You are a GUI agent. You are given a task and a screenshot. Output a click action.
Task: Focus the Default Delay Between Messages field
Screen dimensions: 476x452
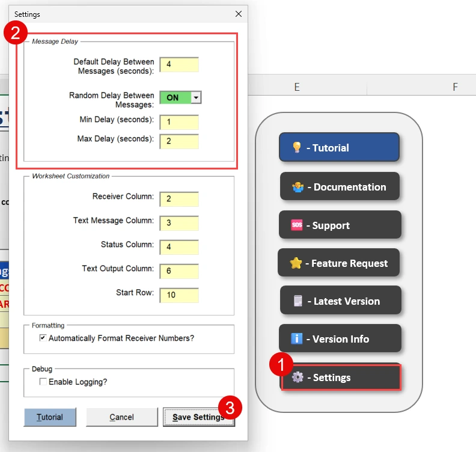click(179, 64)
